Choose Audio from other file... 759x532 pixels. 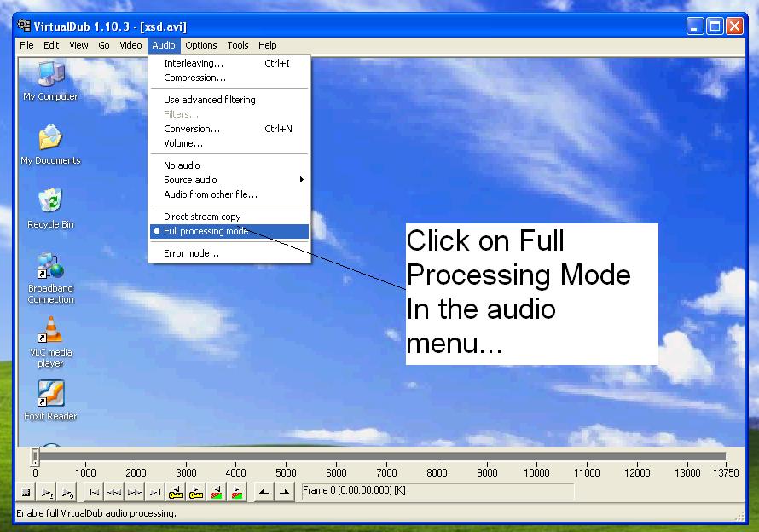click(229, 194)
